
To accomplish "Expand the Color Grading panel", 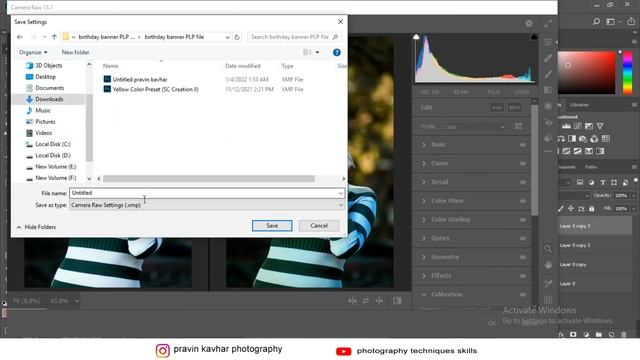I will [423, 220].
